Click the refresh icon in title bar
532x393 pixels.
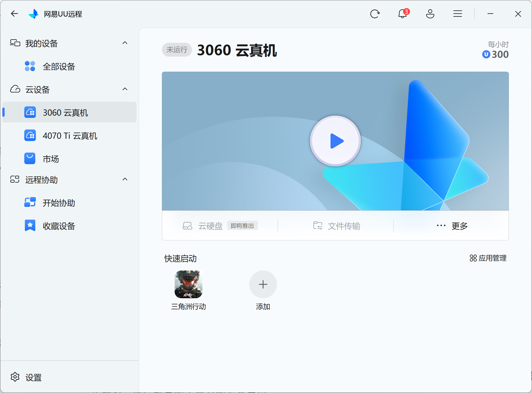coord(375,14)
